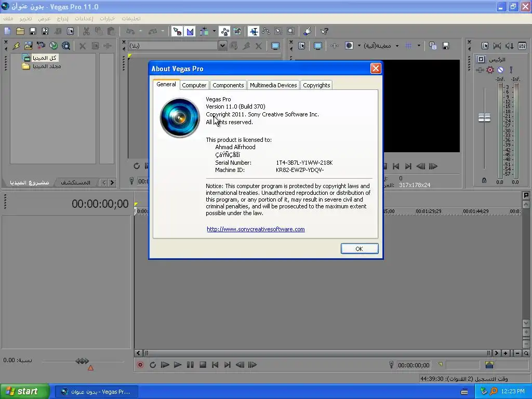Select مجلد الميديا folder in media tree
The height and width of the screenshot is (399, 532).
[x=42, y=66]
